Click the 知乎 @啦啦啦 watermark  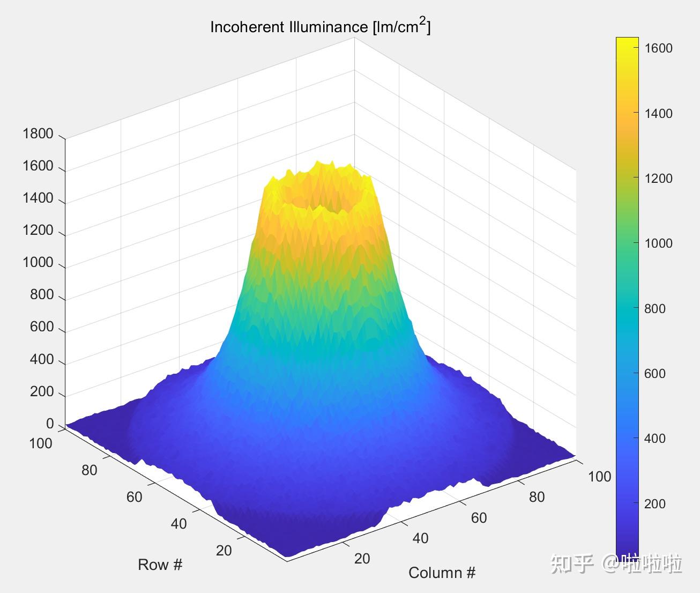[615, 561]
